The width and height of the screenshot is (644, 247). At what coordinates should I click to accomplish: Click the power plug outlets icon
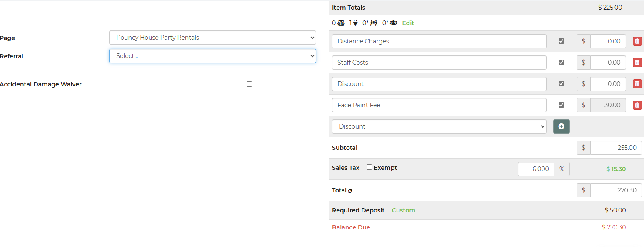(x=355, y=23)
